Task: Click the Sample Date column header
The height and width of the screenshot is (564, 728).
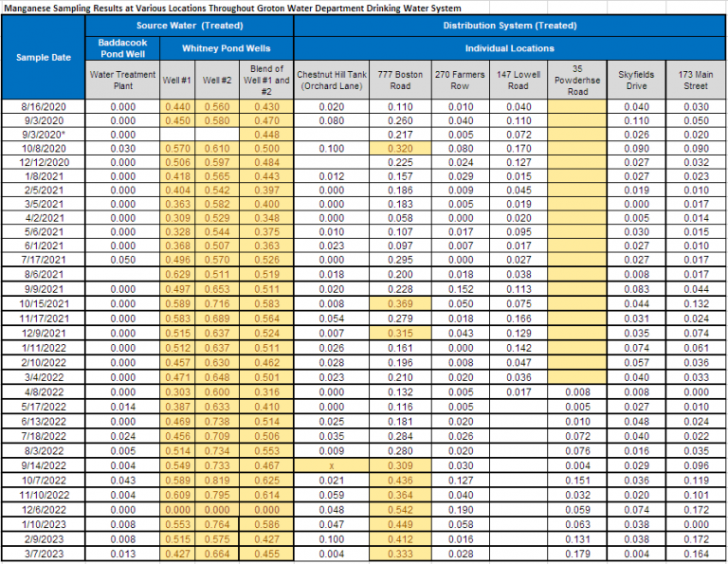Action: (44, 57)
